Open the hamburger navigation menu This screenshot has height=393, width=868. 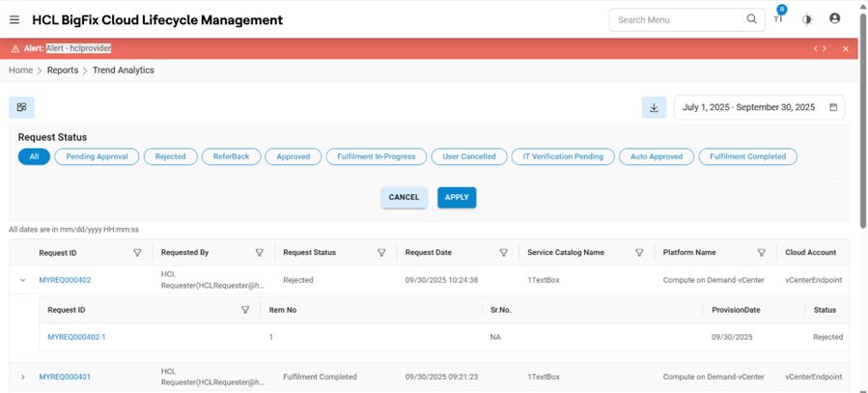tap(14, 20)
